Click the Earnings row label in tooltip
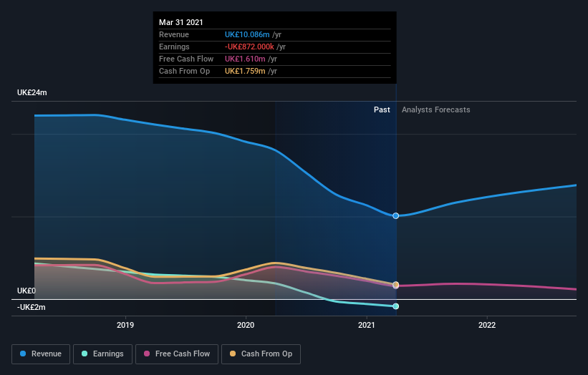This screenshot has height=375, width=588. 174,47
